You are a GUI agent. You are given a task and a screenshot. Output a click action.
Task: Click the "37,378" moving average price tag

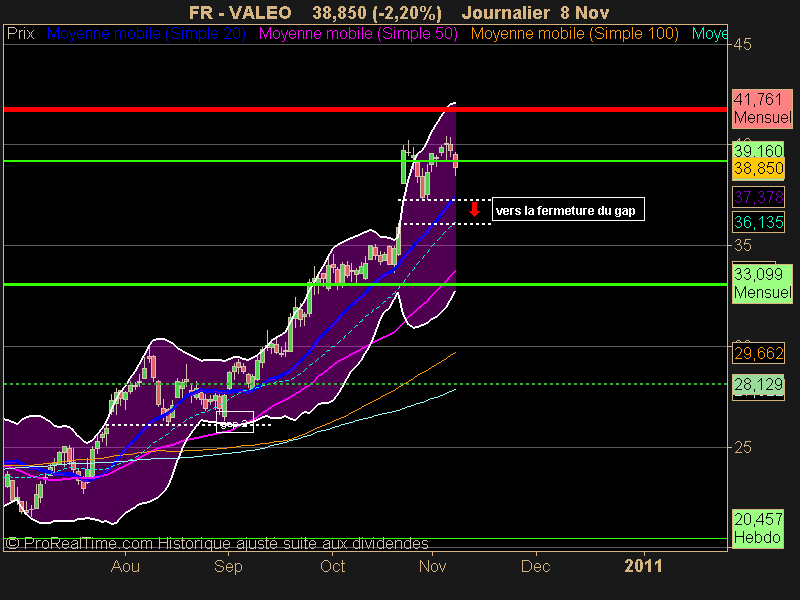(758, 197)
